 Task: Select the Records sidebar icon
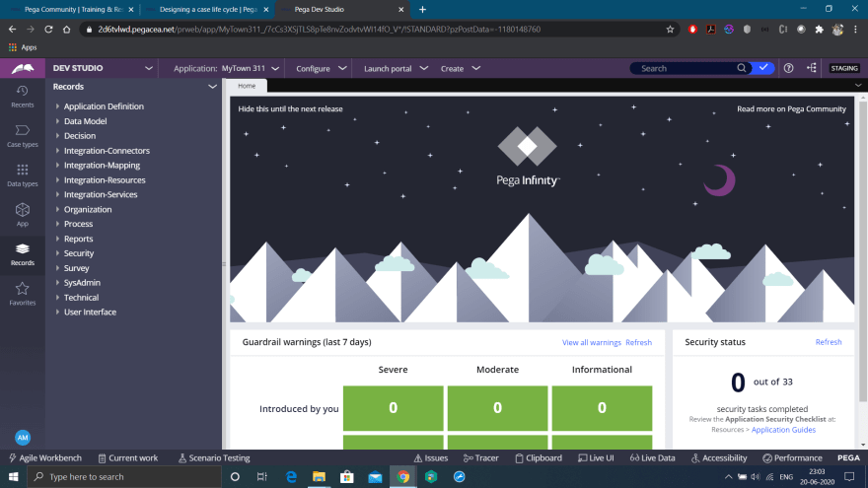(22, 254)
